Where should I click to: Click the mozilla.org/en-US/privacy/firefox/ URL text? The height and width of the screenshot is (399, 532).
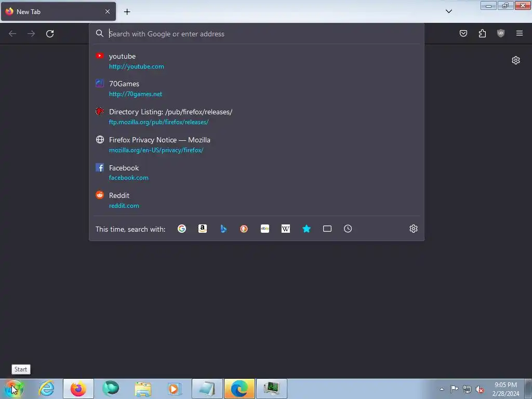[x=156, y=150]
